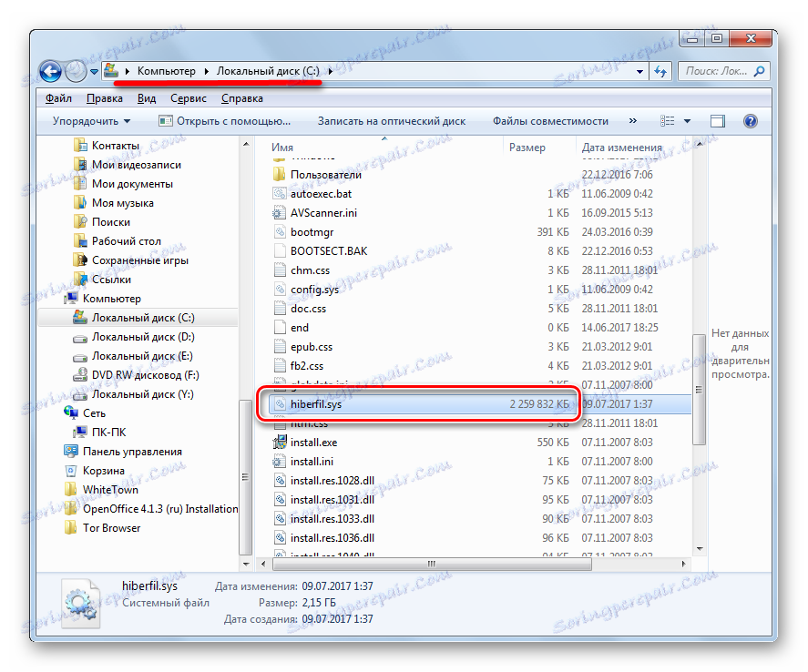Select Рабочий стол in navigation pane
This screenshot has height=672, width=808.
118,241
